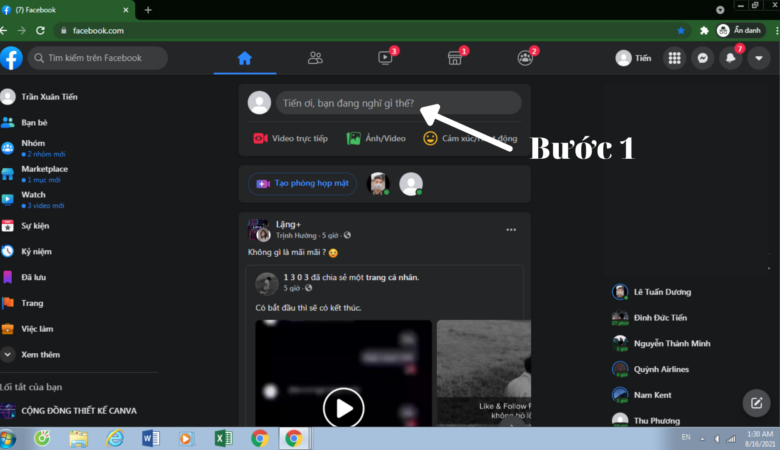Open Trịnh Hường author link
Viewport: 780px width, 450px height.
[296, 235]
